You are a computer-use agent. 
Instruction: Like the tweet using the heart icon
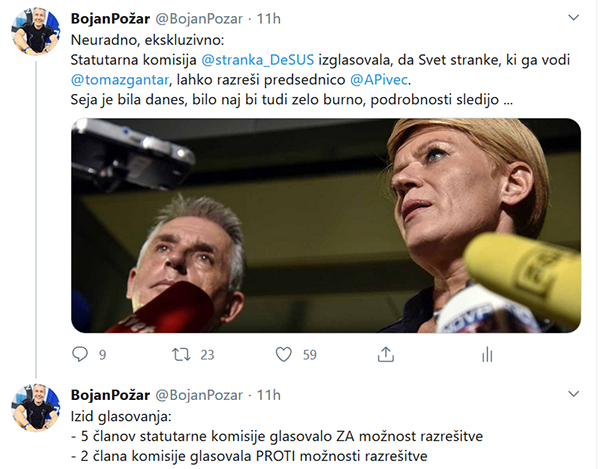284,355
